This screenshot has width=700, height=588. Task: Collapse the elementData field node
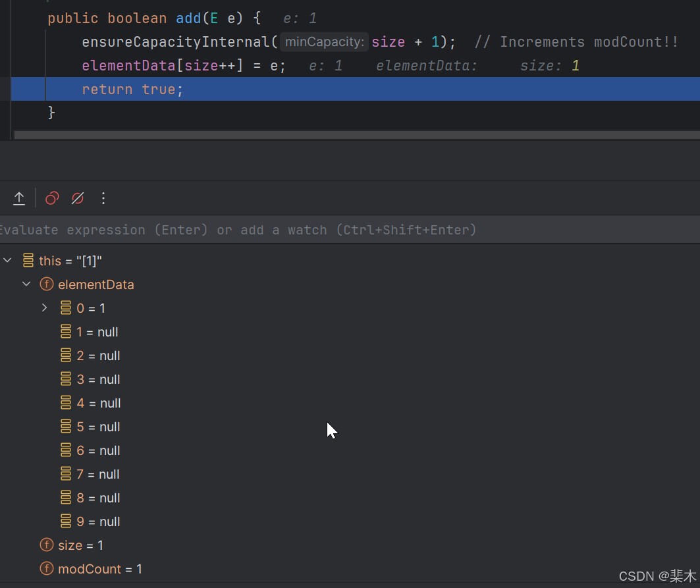coord(26,284)
